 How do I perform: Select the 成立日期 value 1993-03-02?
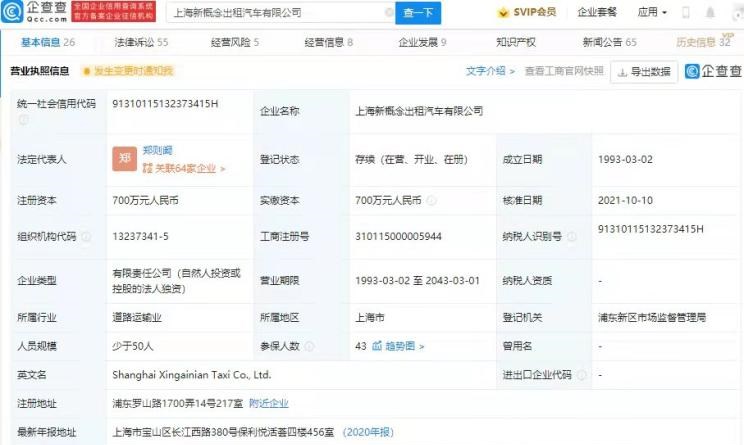[625, 159]
